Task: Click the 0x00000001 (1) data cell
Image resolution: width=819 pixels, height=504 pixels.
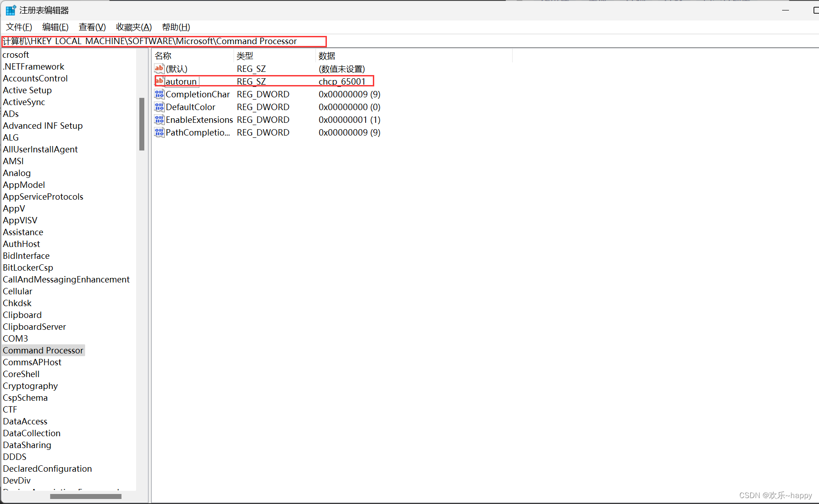Action: pos(349,120)
